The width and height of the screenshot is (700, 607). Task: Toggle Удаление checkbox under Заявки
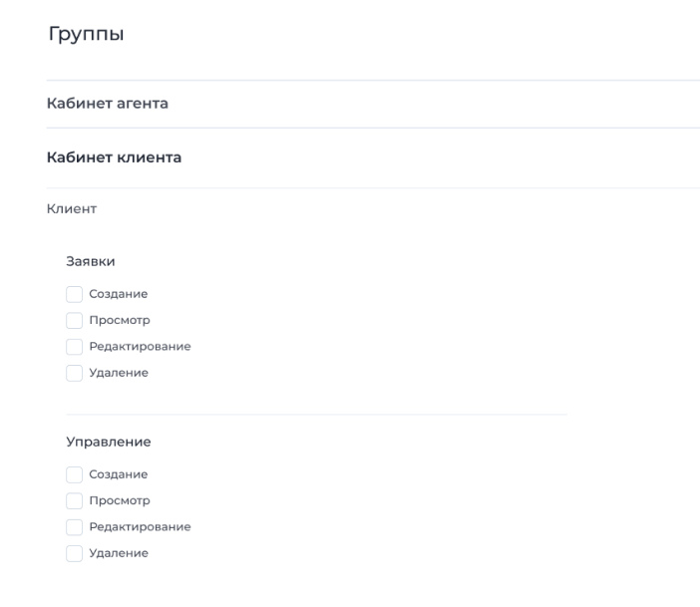[74, 373]
